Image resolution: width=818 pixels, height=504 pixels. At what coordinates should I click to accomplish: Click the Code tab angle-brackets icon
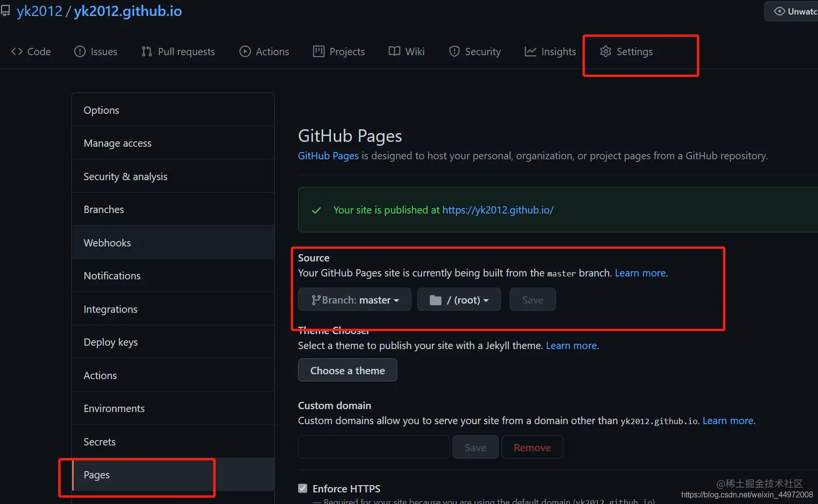[17, 51]
